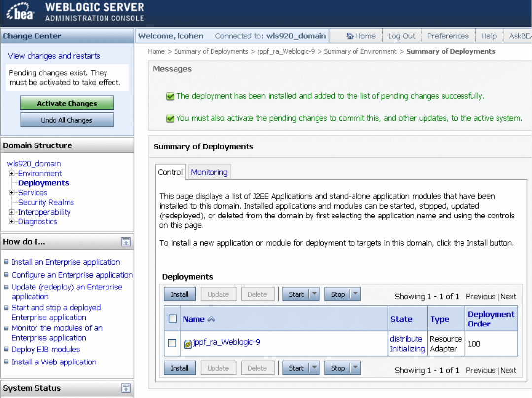Click the bottom Install button
Image resolution: width=532 pixels, height=398 pixels.
(179, 368)
